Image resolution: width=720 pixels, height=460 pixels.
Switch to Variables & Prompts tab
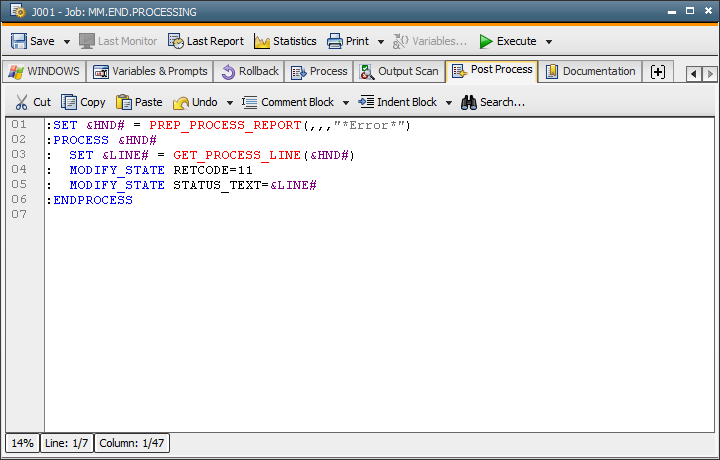click(150, 71)
